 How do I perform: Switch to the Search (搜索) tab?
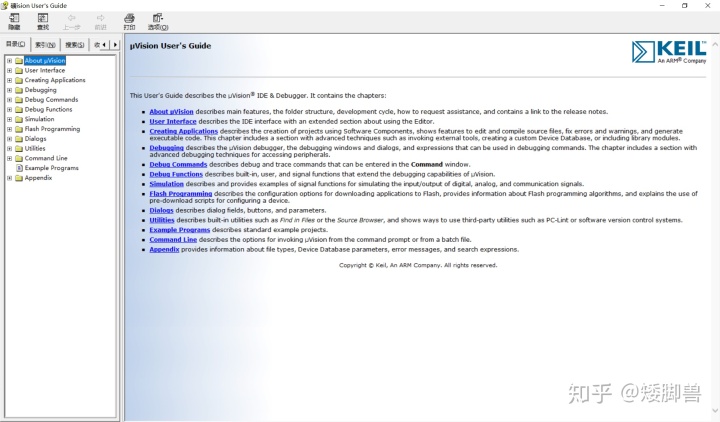click(x=74, y=45)
